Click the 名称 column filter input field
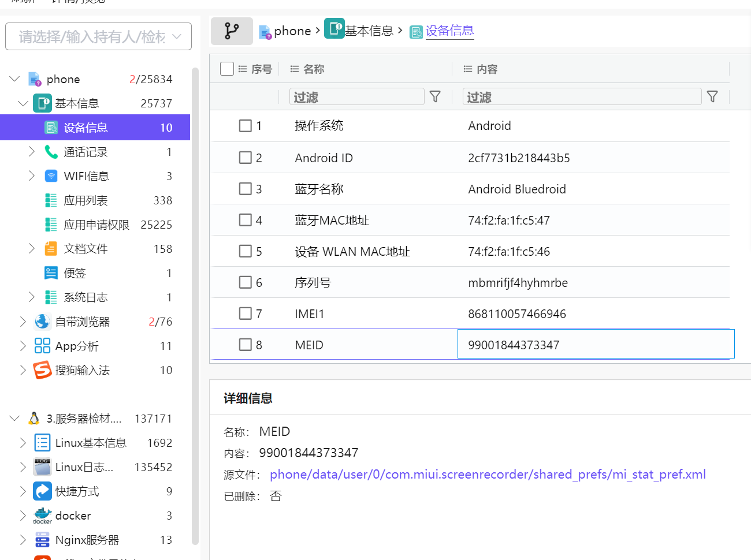This screenshot has width=751, height=560. click(x=356, y=97)
